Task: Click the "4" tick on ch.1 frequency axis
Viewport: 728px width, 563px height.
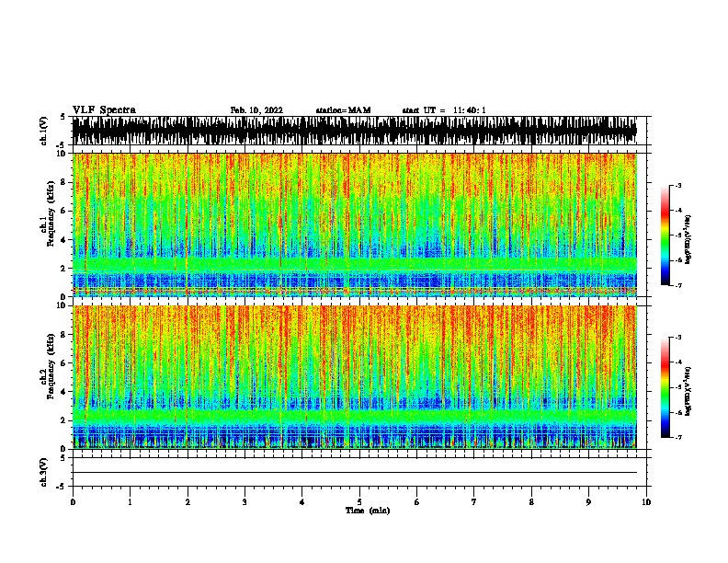Action: 64,240
